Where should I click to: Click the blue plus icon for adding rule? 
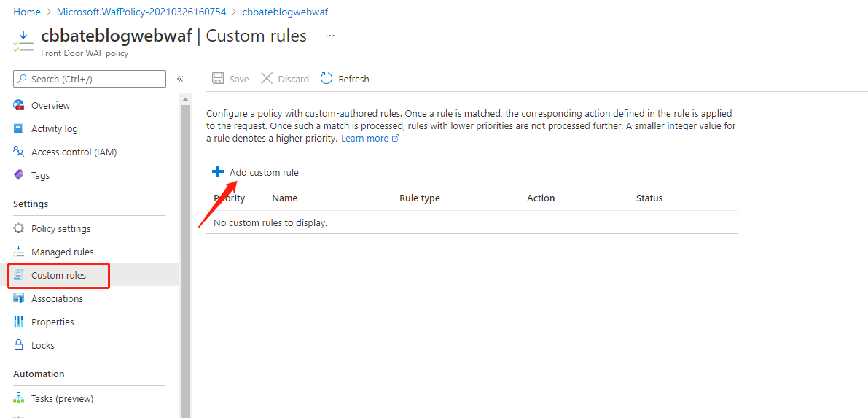pyautogui.click(x=218, y=172)
